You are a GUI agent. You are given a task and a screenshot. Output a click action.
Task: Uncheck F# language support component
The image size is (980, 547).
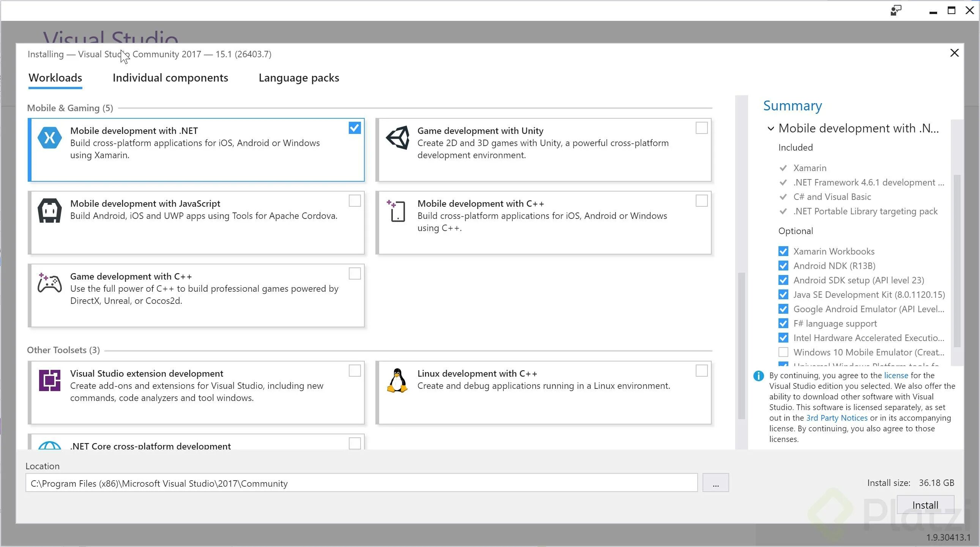tap(783, 324)
